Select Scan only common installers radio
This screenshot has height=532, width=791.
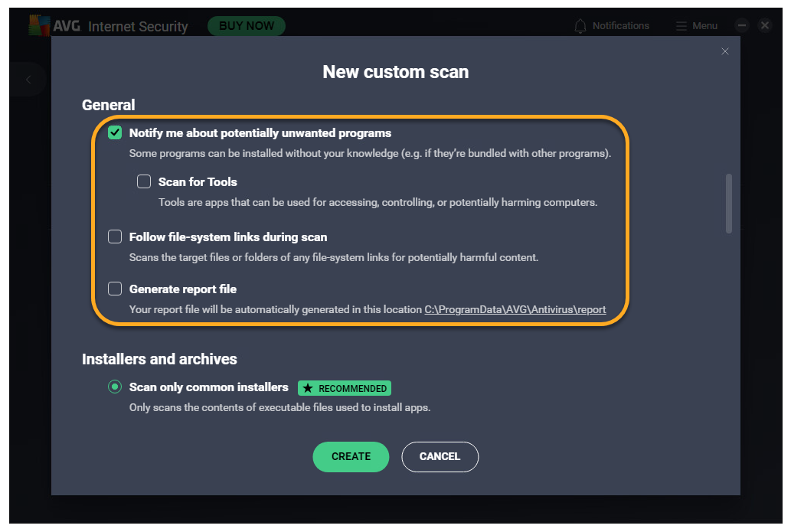[115, 387]
